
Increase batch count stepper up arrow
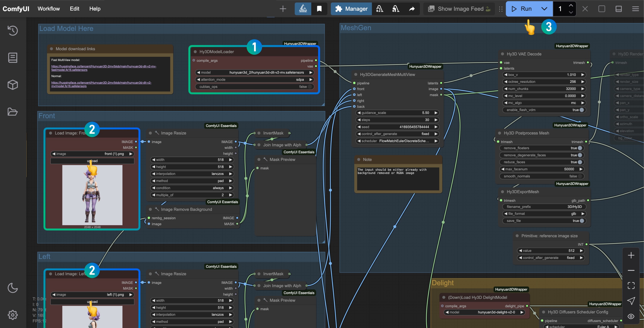[x=571, y=5]
